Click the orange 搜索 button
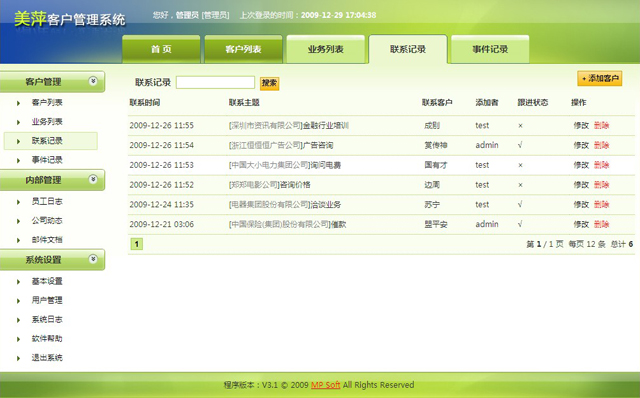640x398 pixels. [269, 83]
